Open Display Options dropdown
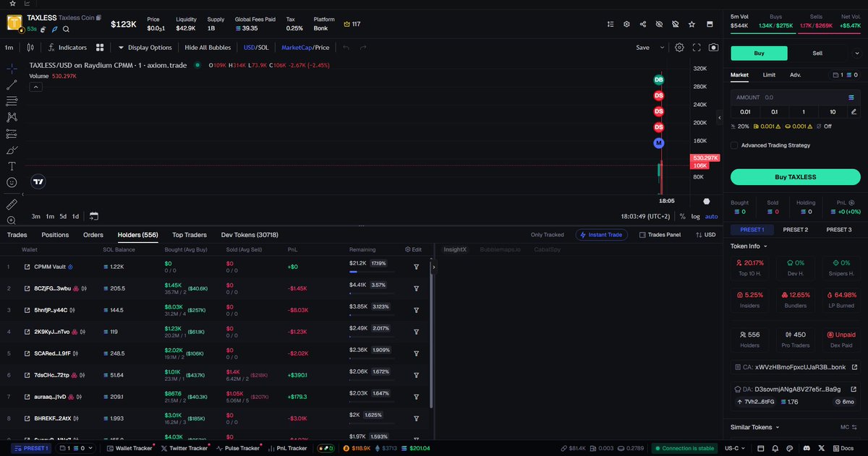The width and height of the screenshot is (868, 456). pos(145,48)
